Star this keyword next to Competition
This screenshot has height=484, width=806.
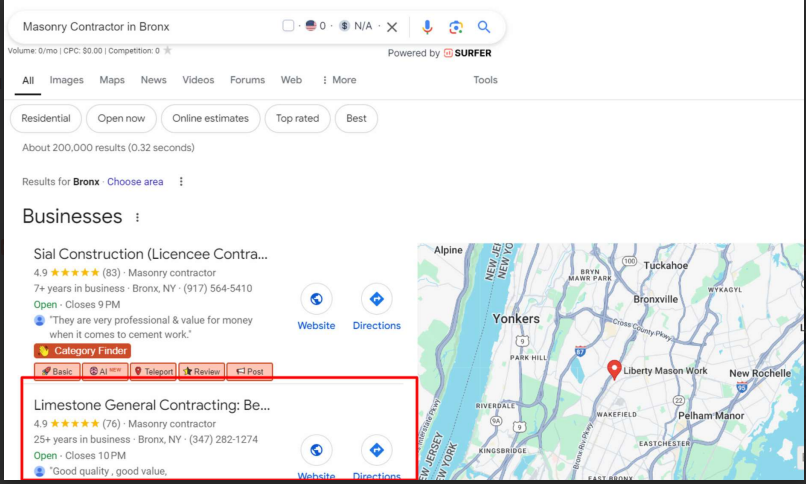pyautogui.click(x=168, y=50)
